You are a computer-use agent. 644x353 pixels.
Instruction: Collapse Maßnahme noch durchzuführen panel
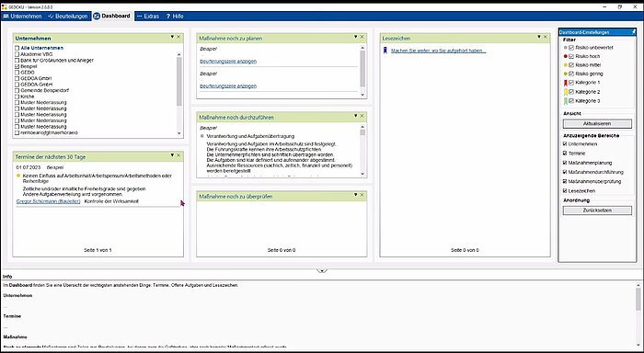point(356,116)
